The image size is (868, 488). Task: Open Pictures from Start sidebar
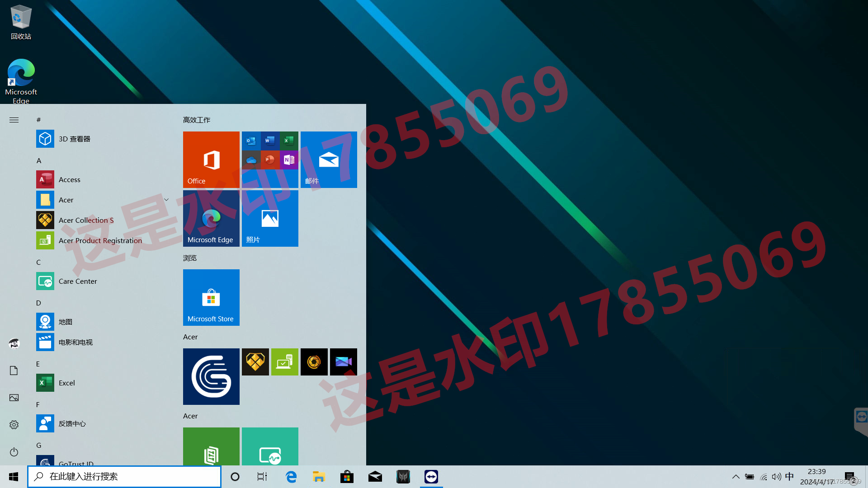click(14, 398)
